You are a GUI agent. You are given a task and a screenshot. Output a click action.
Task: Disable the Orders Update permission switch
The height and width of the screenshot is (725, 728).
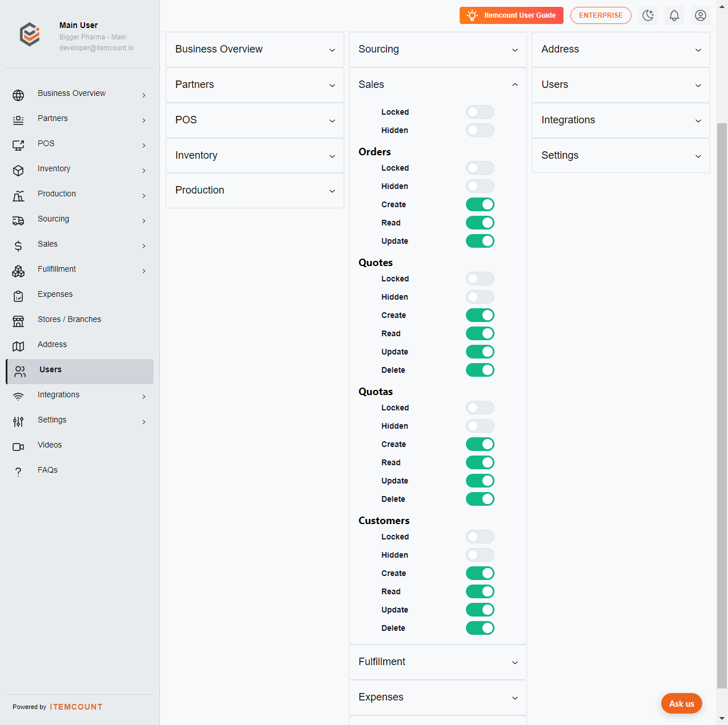480,241
